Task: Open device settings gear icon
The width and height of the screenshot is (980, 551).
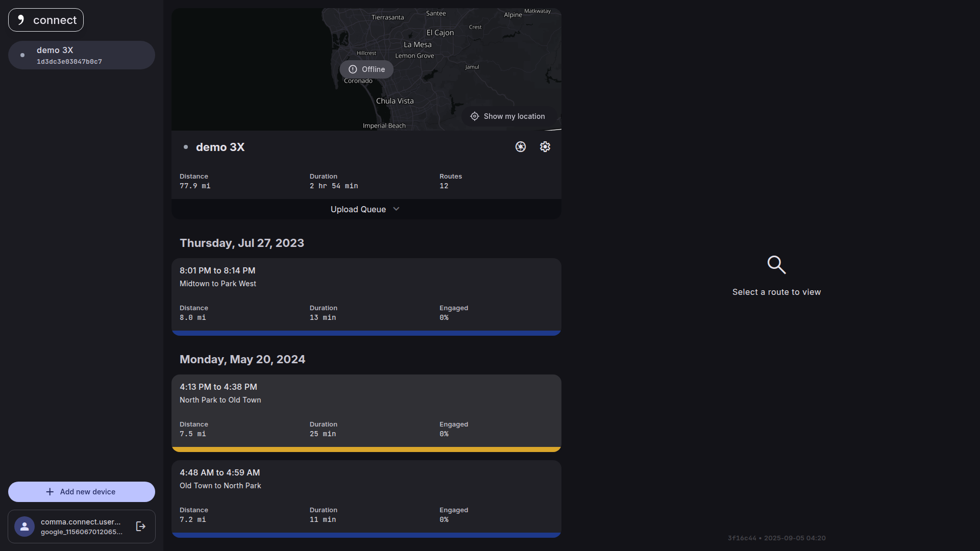Action: point(545,147)
